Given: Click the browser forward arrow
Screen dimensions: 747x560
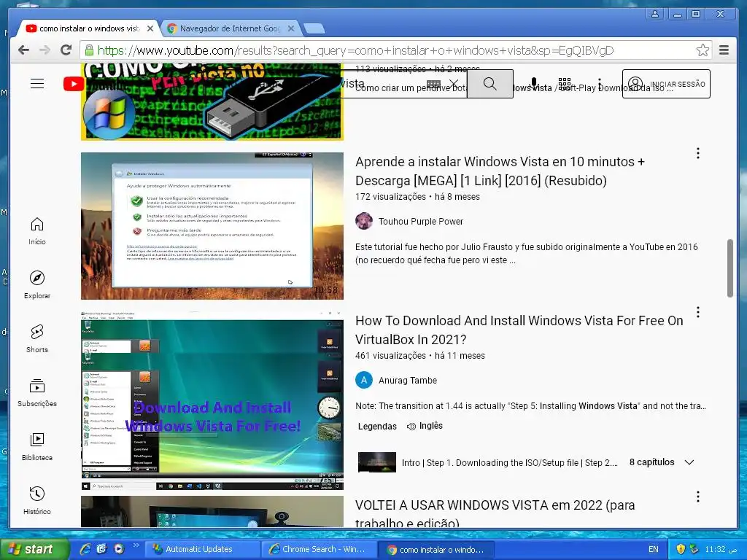Looking at the screenshot, I should (44, 50).
